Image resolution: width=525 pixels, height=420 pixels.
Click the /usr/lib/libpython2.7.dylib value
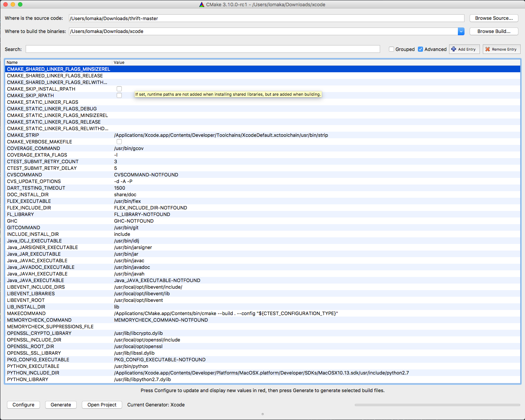pos(142,379)
